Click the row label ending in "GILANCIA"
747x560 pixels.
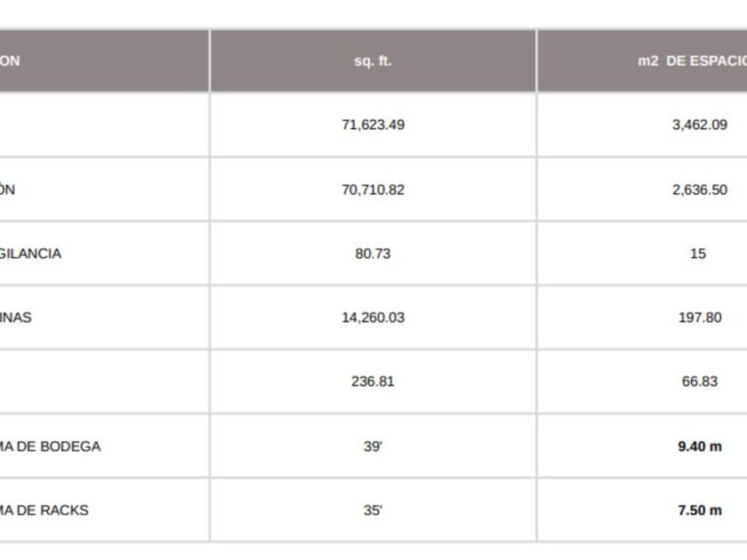pos(30,253)
